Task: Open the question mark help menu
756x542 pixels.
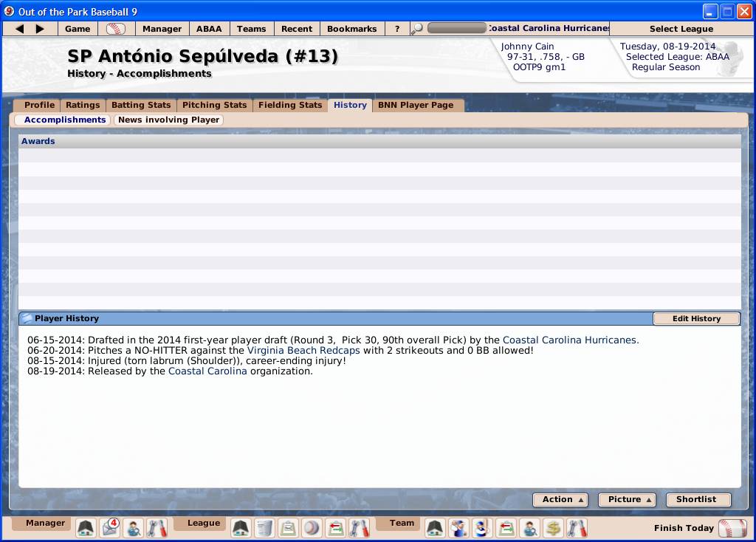Action: [x=397, y=29]
